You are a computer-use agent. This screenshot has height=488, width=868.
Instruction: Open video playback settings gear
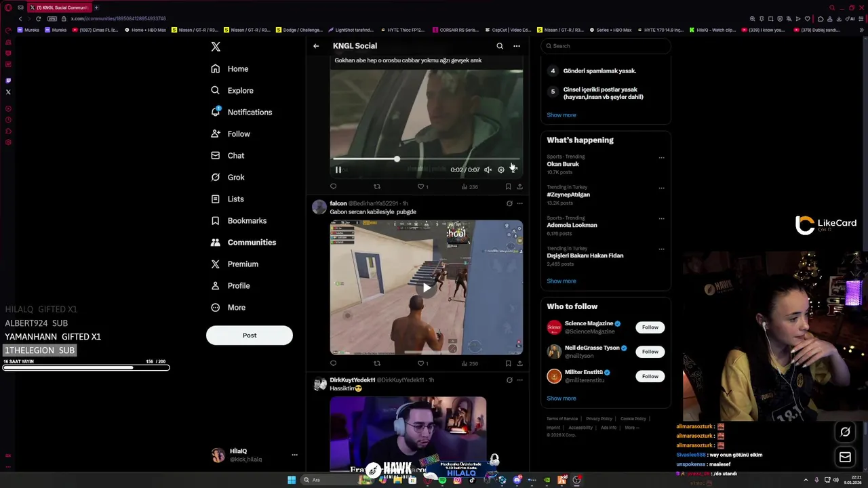(501, 169)
